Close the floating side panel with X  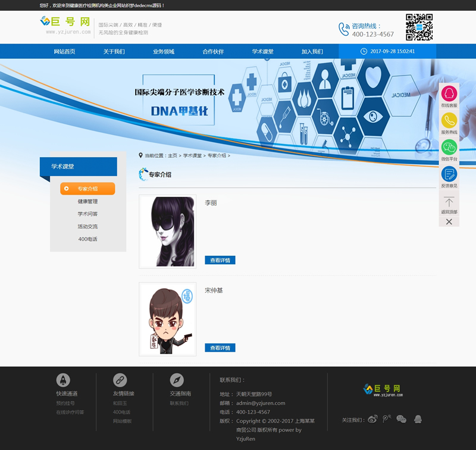pos(449,221)
